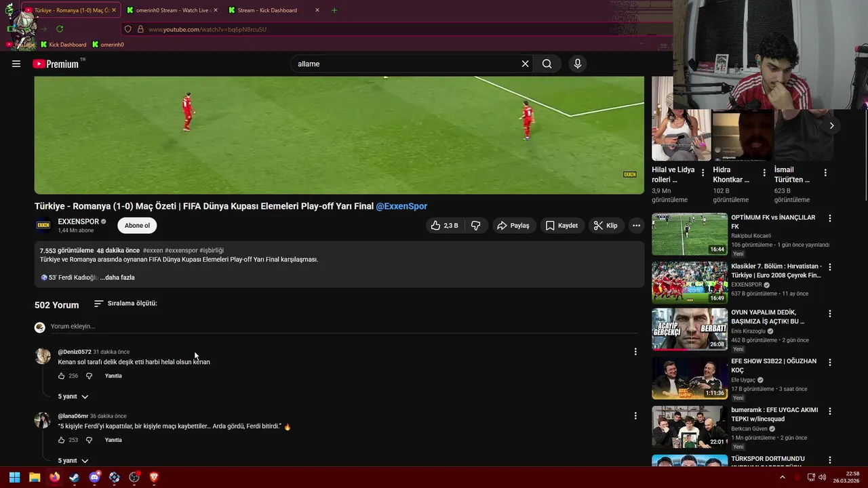Dislike the video with thumbs-down icon
Screen dimensions: 868x488
tap(476, 226)
